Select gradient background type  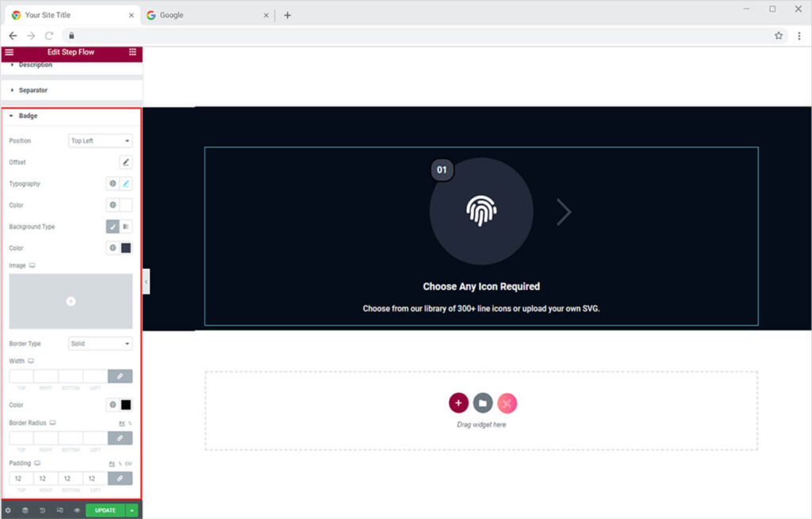[126, 227]
